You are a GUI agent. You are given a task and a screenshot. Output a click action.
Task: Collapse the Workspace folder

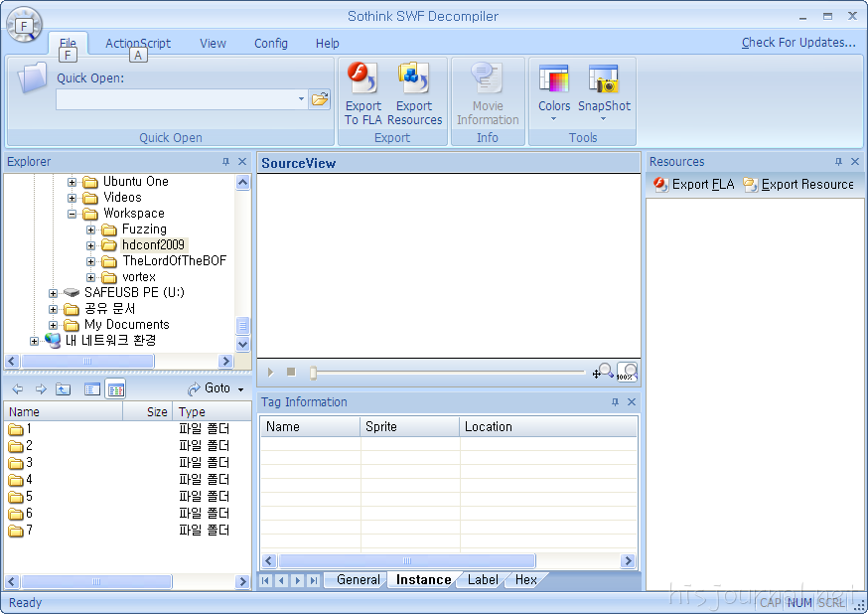[72, 214]
